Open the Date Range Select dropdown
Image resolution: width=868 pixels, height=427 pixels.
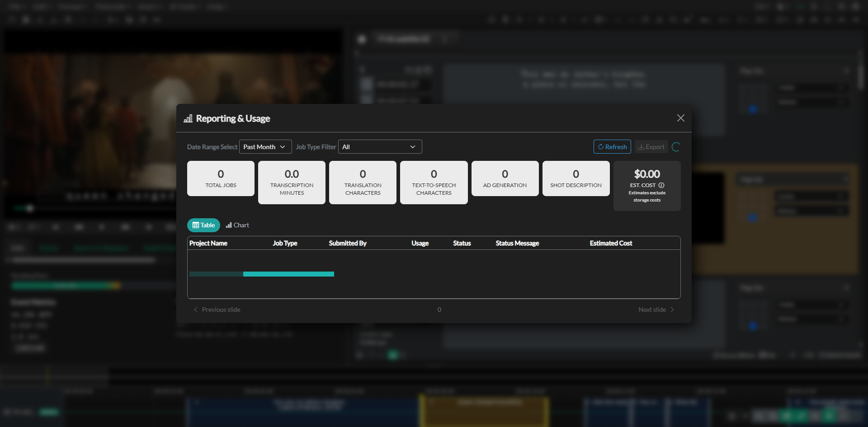265,147
